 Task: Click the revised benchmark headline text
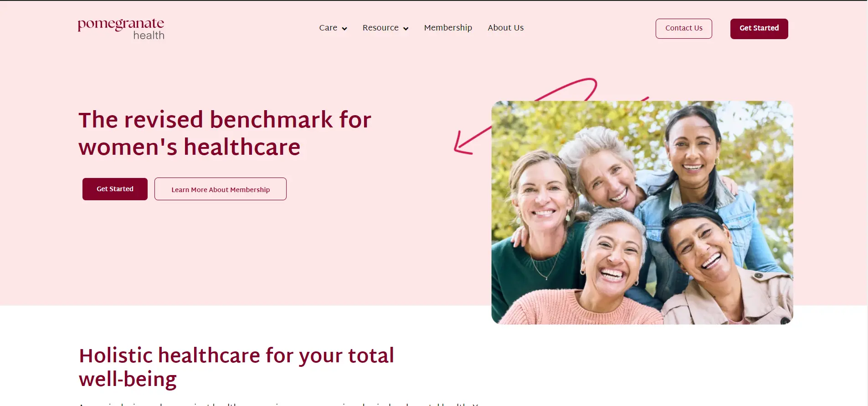225,133
